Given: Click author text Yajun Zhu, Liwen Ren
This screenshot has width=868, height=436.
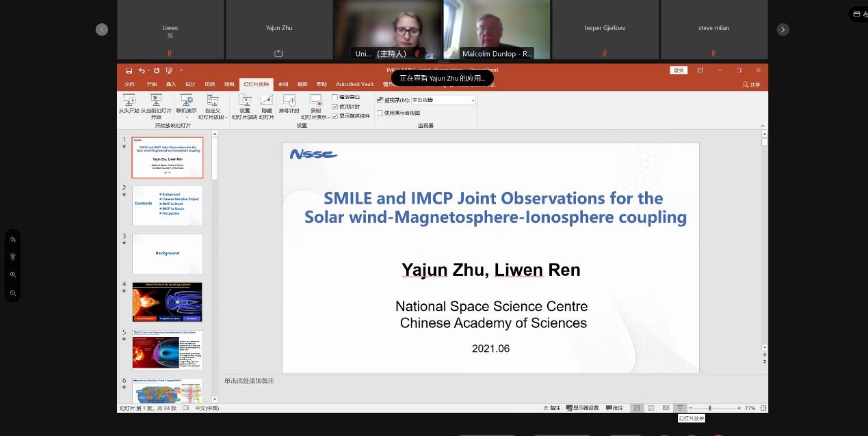Looking at the screenshot, I should point(491,270).
